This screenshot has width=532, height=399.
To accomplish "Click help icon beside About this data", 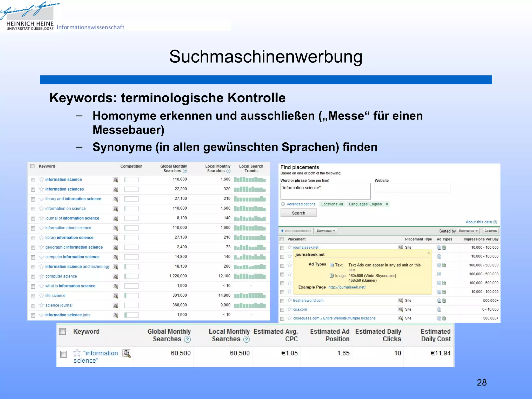I will tap(495, 222).
